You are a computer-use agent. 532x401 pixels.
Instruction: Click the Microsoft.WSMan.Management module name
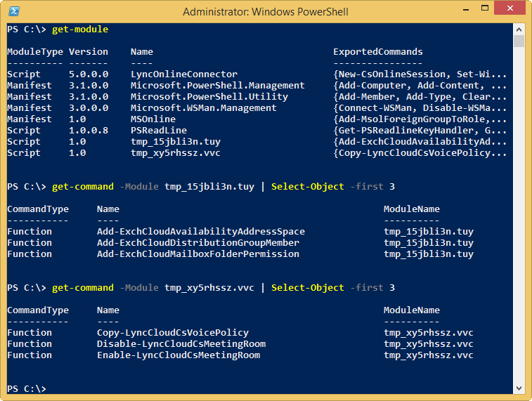click(204, 108)
